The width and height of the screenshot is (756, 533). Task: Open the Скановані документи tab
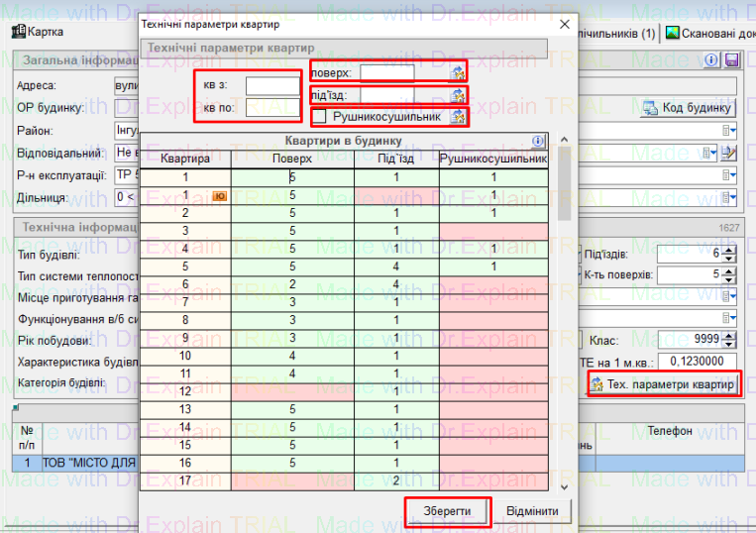click(709, 33)
